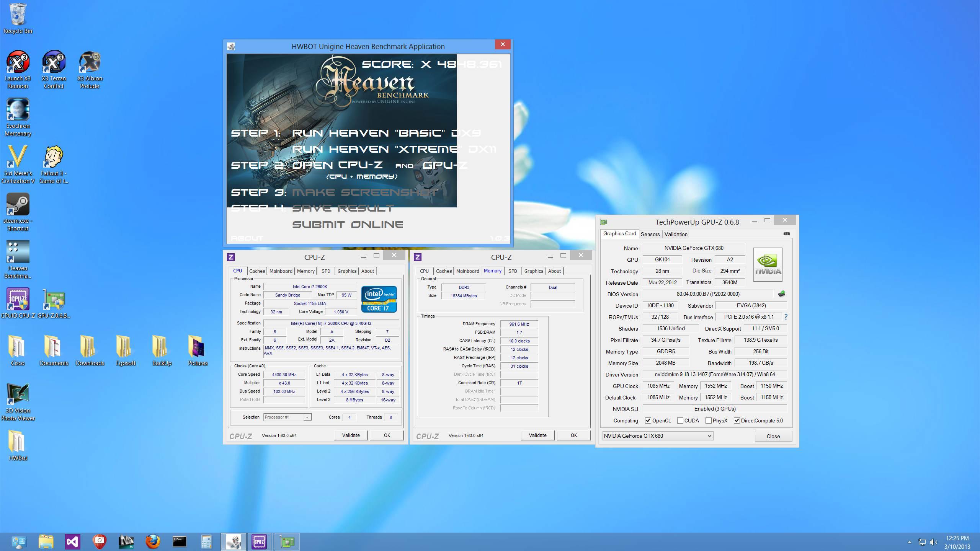The image size is (980, 551).
Task: Open Visual Studio from the taskbar
Action: tap(72, 541)
